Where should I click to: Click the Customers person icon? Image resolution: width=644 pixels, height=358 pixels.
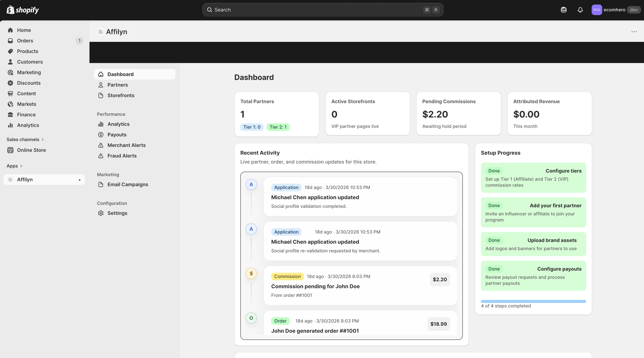pyautogui.click(x=10, y=62)
